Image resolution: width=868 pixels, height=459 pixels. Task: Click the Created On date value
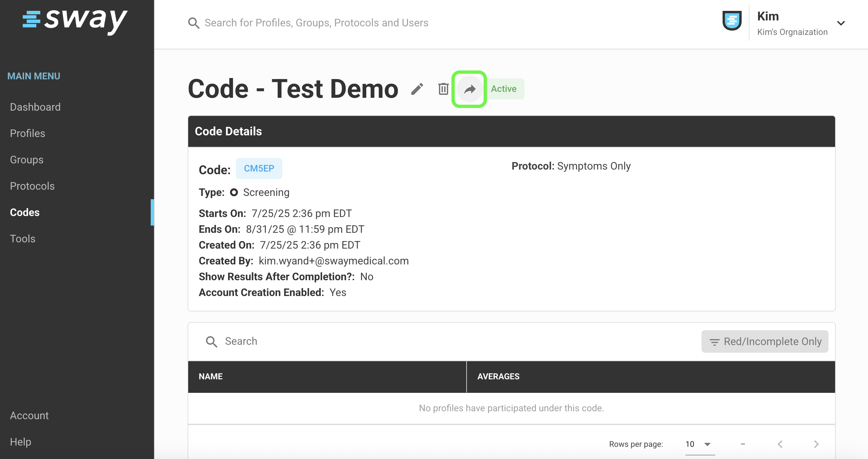coord(310,245)
